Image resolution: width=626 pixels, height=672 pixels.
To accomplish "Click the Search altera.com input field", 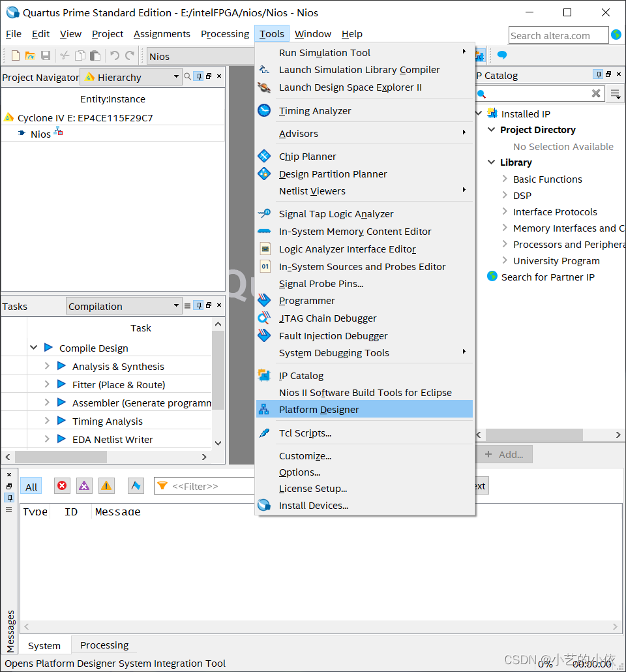I will (x=558, y=35).
